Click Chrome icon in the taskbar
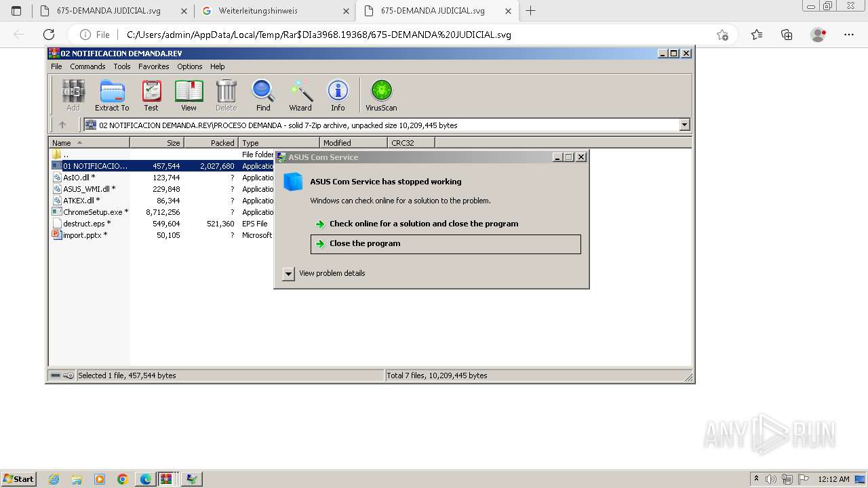This screenshot has width=868, height=488. pyautogui.click(x=122, y=479)
